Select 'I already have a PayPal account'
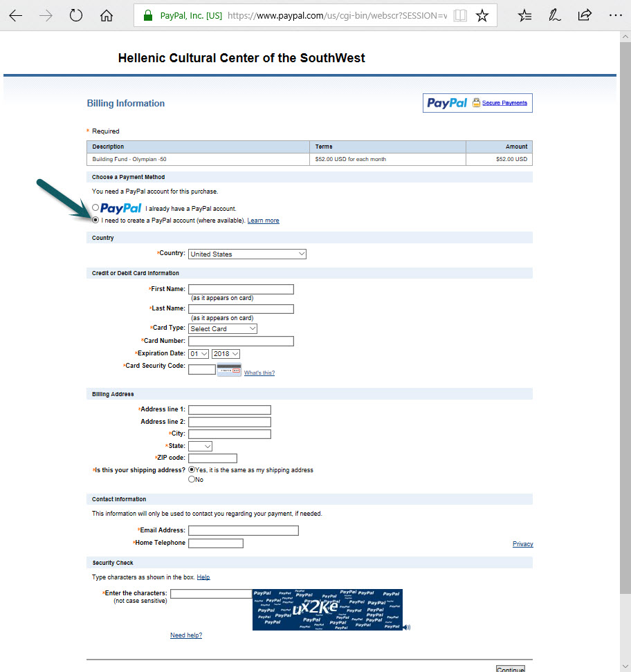The height and width of the screenshot is (672, 631). tap(95, 207)
